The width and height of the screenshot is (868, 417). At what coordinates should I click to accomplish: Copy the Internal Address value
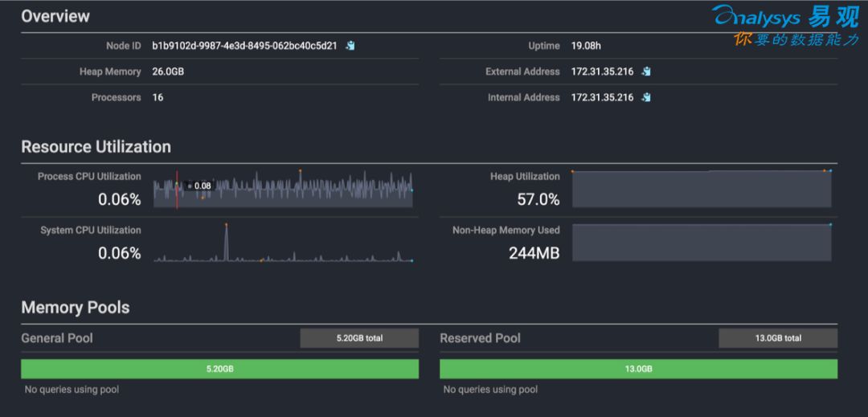[x=646, y=97]
